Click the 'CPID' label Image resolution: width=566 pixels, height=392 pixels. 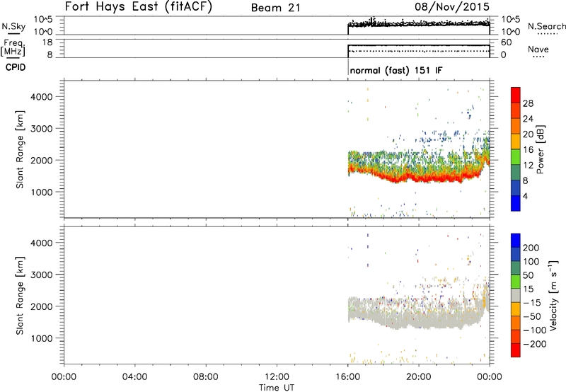point(16,67)
